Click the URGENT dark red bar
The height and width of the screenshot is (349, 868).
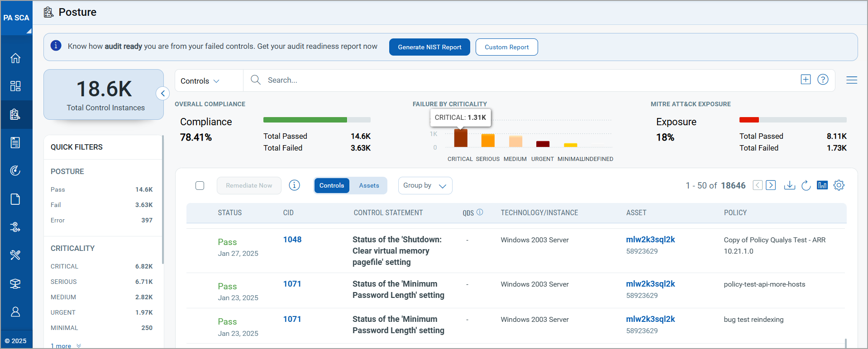(543, 144)
